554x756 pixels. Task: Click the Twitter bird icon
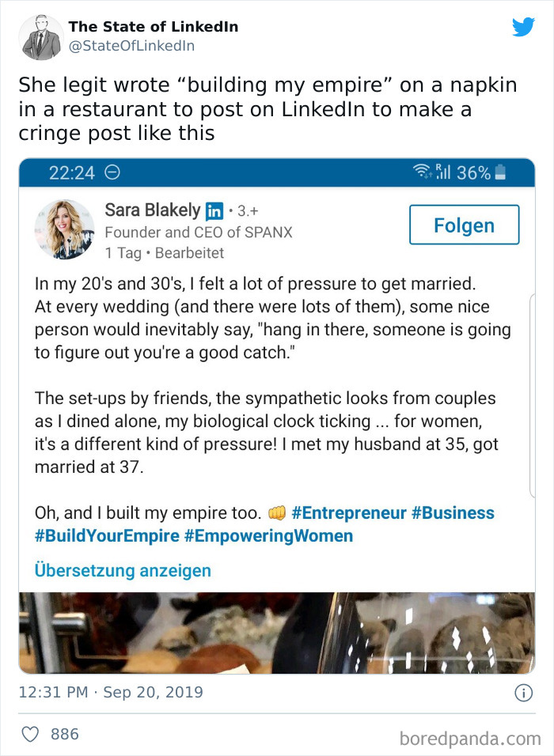tap(524, 26)
